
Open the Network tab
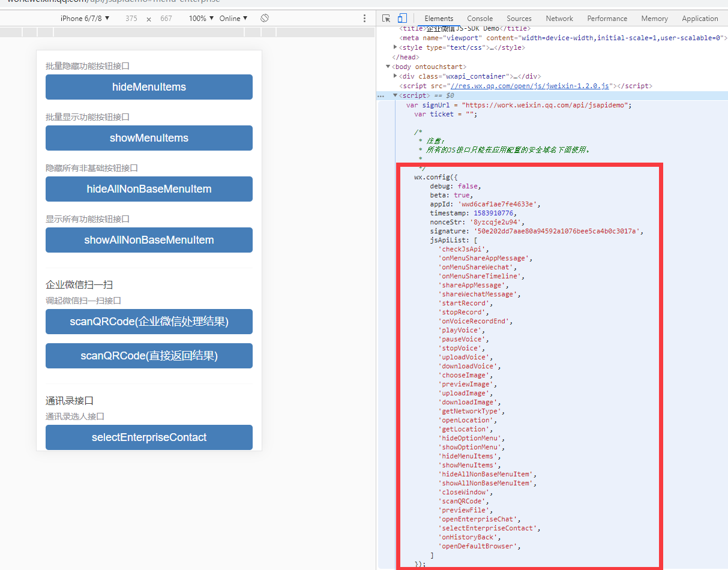(x=559, y=19)
